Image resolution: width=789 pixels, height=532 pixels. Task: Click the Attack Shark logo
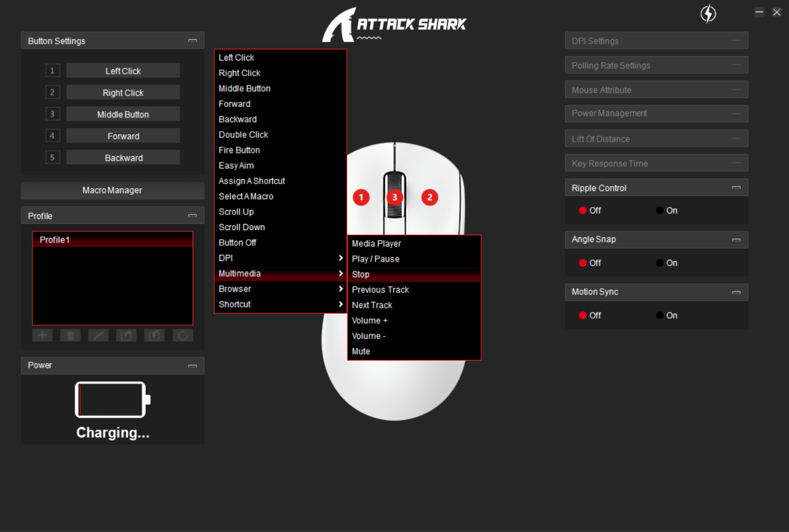(395, 25)
